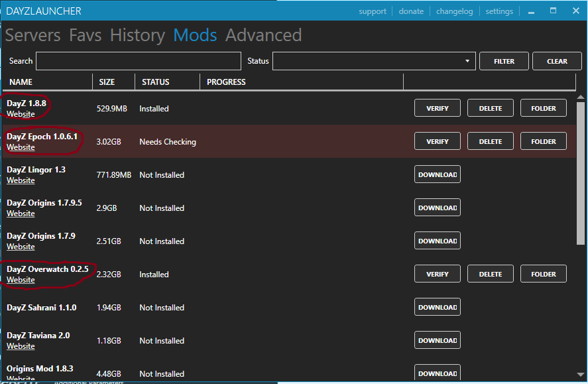Maximize the DayZ Launcher window
Image resolution: width=588 pixels, height=384 pixels.
pyautogui.click(x=554, y=11)
